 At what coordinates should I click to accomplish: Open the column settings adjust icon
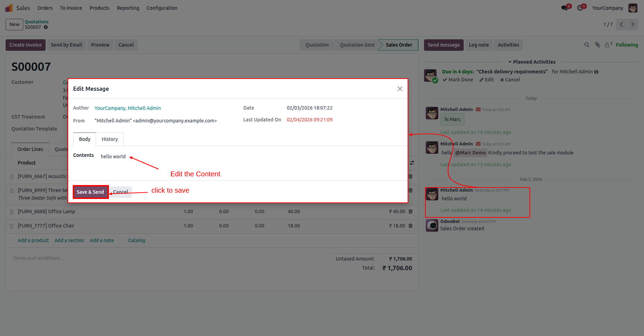412,163
